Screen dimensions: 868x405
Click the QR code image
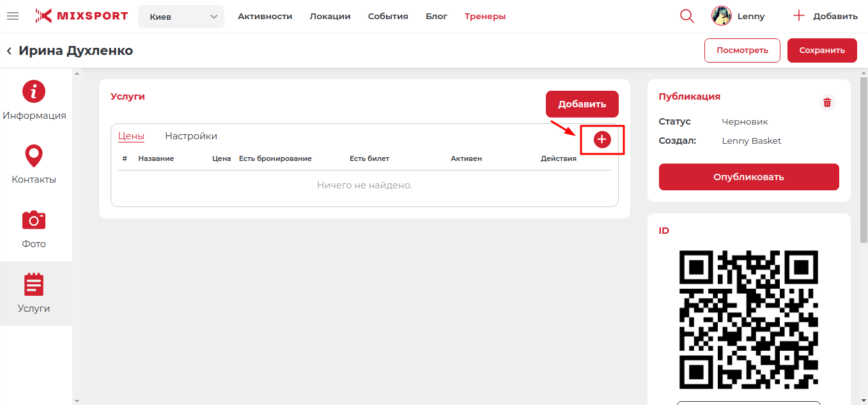tap(748, 319)
